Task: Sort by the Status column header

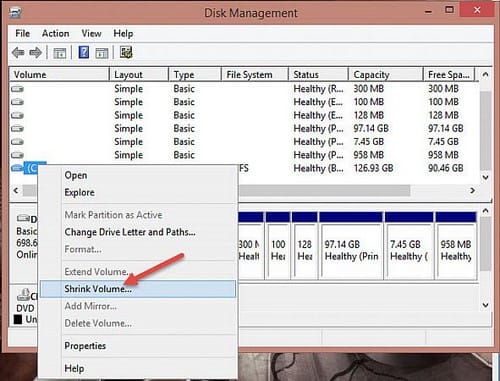Action: [x=319, y=75]
